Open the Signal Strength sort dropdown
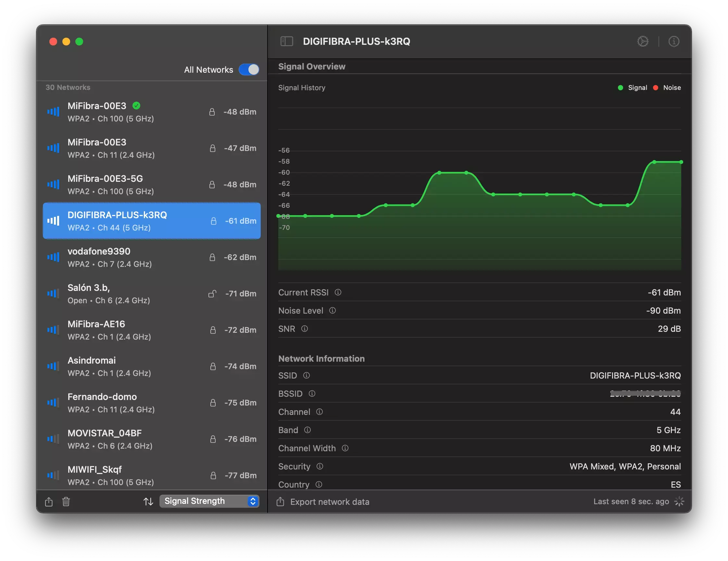 click(x=209, y=501)
